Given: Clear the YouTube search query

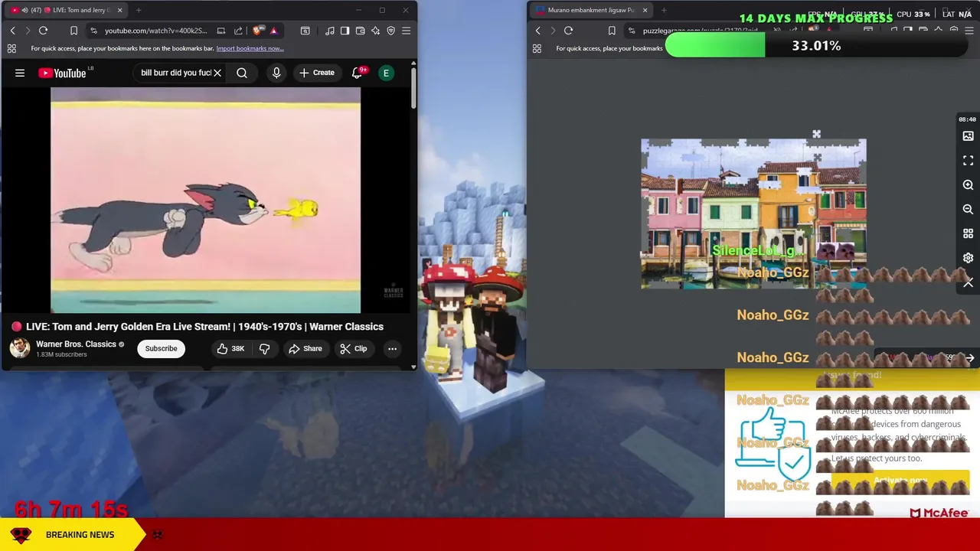Looking at the screenshot, I should point(217,73).
